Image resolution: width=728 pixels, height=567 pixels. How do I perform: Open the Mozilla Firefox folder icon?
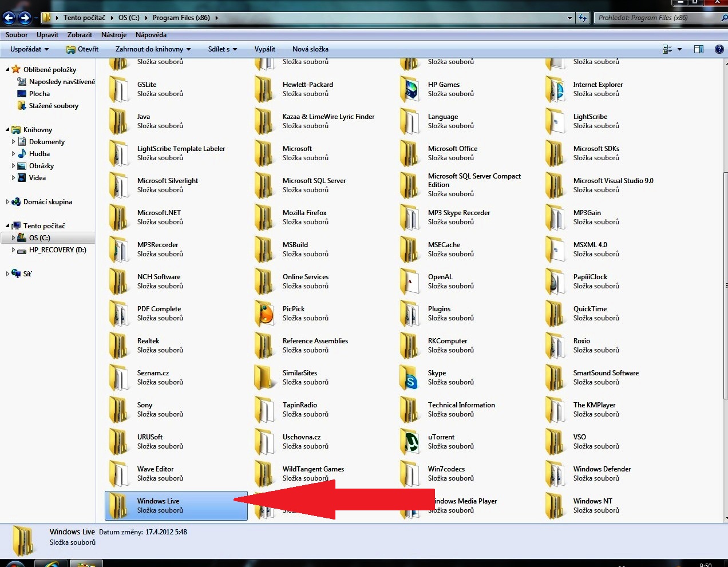pyautogui.click(x=264, y=217)
